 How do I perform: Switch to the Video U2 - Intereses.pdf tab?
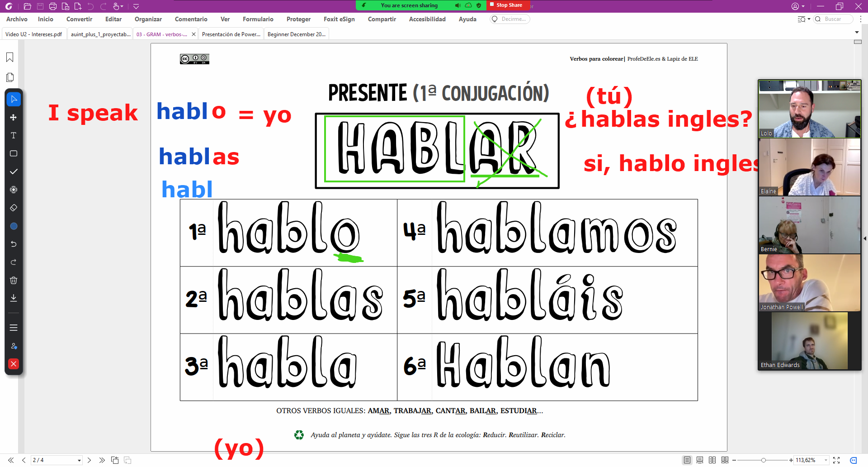pyautogui.click(x=34, y=34)
